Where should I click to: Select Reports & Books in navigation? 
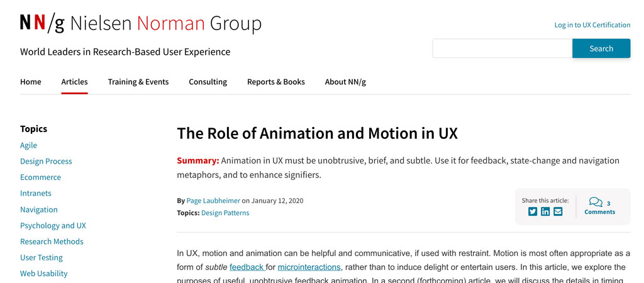coord(275,82)
